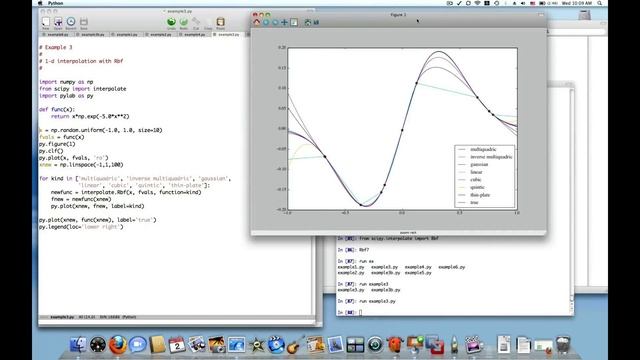The image size is (640, 360).
Task: Click the 'Figure 1' window title
Action: pos(398,15)
